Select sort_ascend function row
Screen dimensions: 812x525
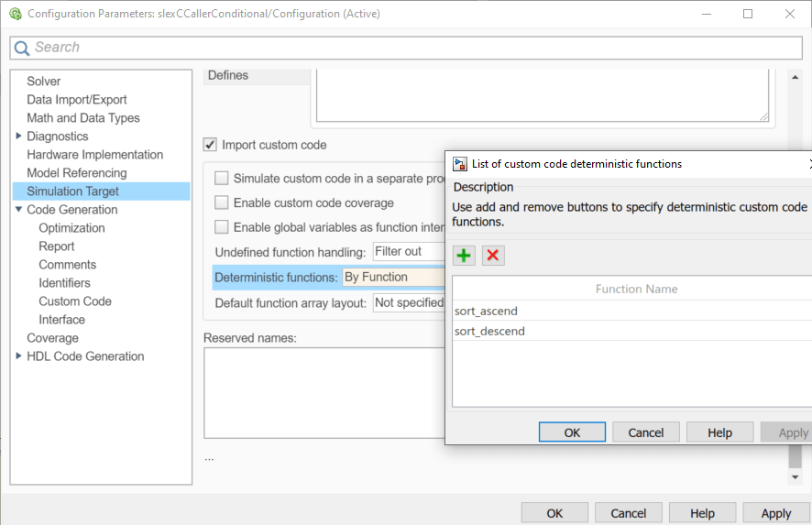631,311
